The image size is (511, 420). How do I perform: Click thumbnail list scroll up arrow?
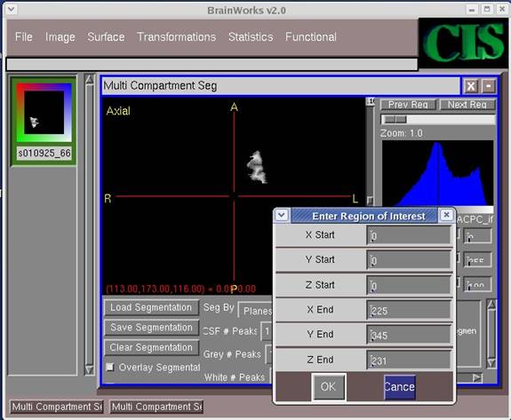89,79
